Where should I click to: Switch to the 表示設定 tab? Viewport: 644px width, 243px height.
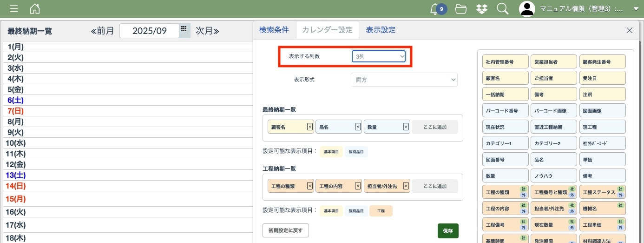(x=381, y=30)
